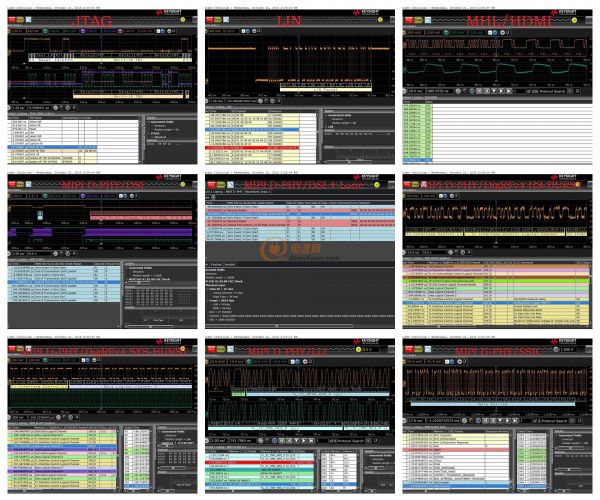Click the red Stop button in LIN window
Viewport: 600px width, 500px height.
210,20
